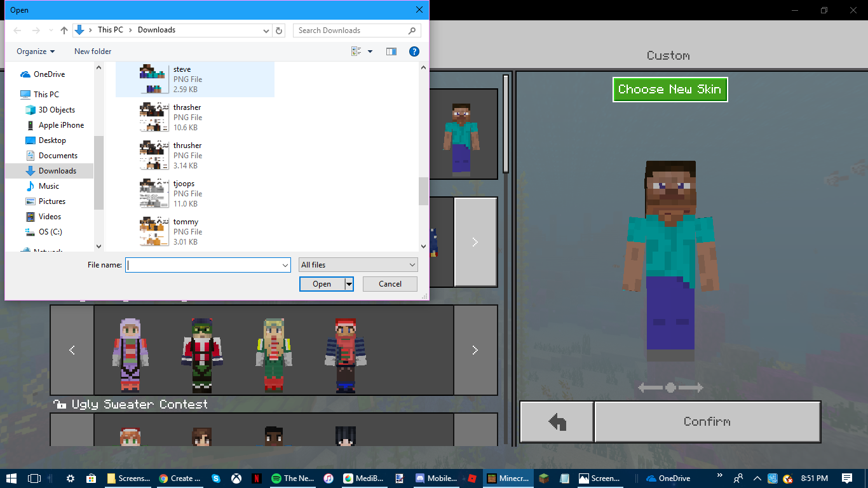The height and width of the screenshot is (488, 868).
Task: Click the Search Downloads field
Action: tap(356, 30)
